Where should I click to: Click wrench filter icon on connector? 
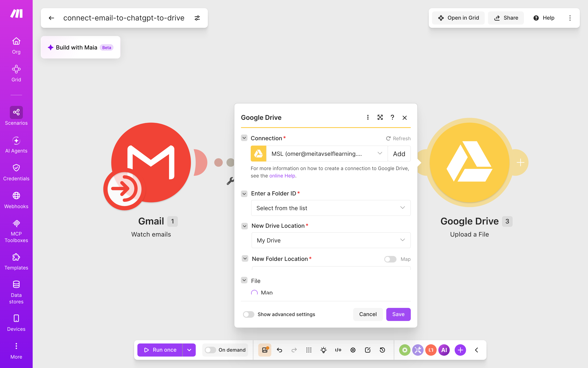click(x=230, y=181)
